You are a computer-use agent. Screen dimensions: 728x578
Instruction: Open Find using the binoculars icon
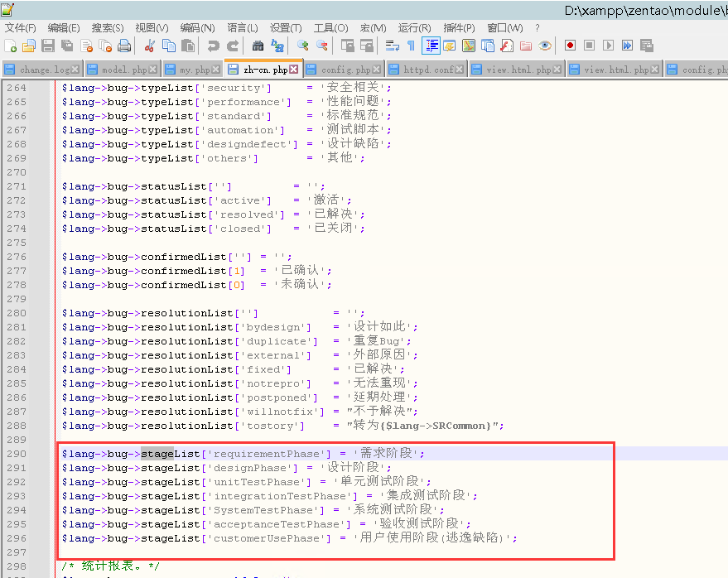click(258, 46)
